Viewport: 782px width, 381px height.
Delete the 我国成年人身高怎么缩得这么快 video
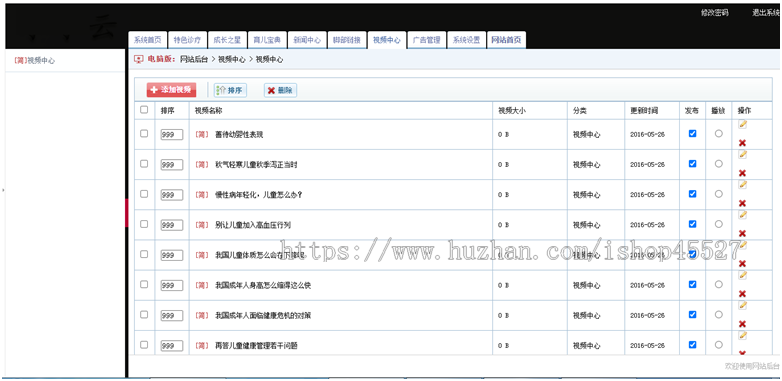point(742,294)
